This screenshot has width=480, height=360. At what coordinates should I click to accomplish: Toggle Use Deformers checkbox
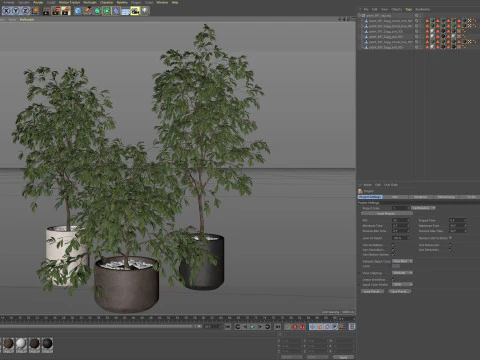pyautogui.click(x=450, y=250)
